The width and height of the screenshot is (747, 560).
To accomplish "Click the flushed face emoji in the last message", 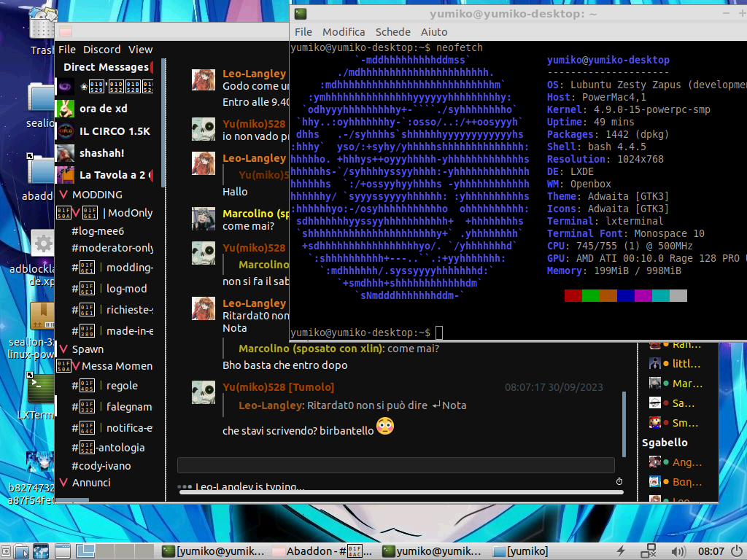I will (385, 426).
